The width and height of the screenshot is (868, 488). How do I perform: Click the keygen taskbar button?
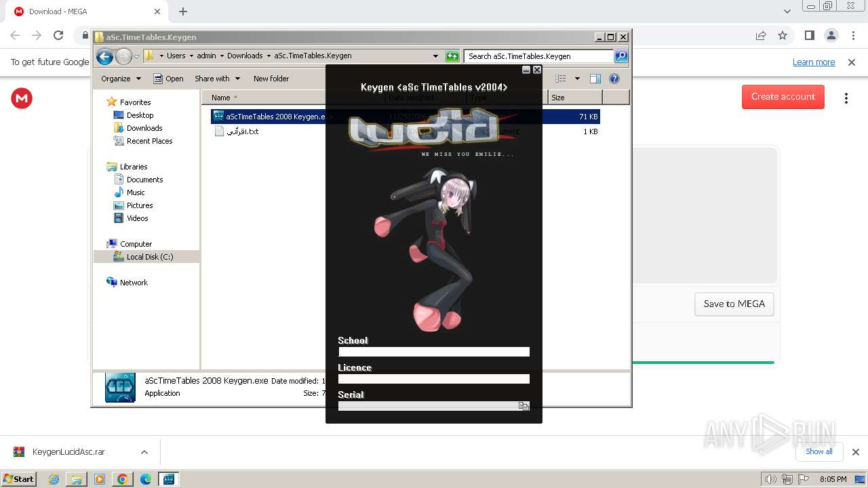(x=168, y=479)
